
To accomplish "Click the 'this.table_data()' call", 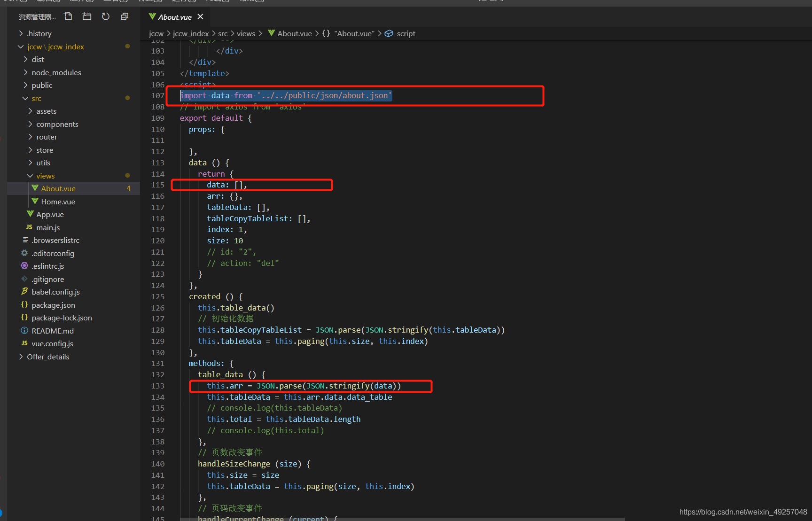I will click(x=236, y=308).
